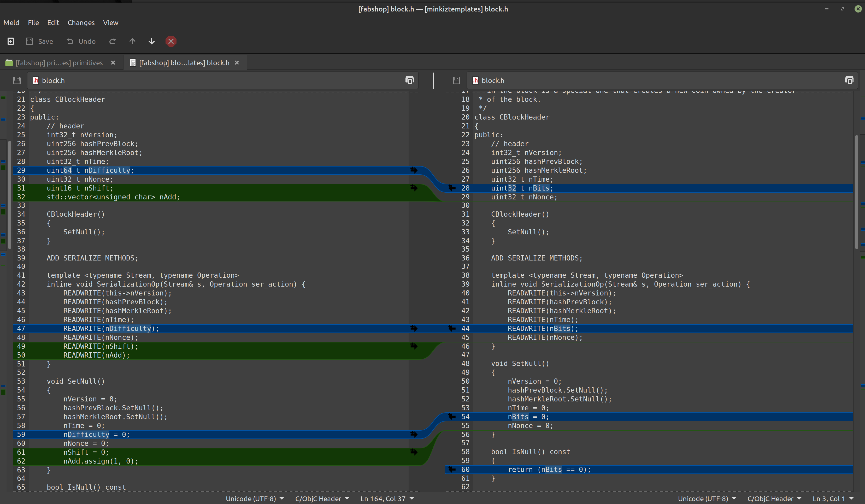Viewport: 865px width, 504px height.
Task: Open right pane C/ObjC Header language dropdown
Action: tap(774, 499)
